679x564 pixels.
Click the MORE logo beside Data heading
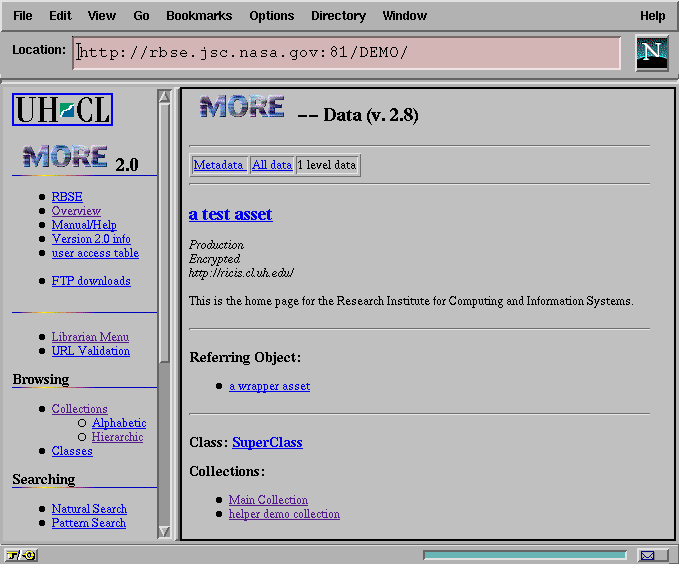[x=241, y=108]
